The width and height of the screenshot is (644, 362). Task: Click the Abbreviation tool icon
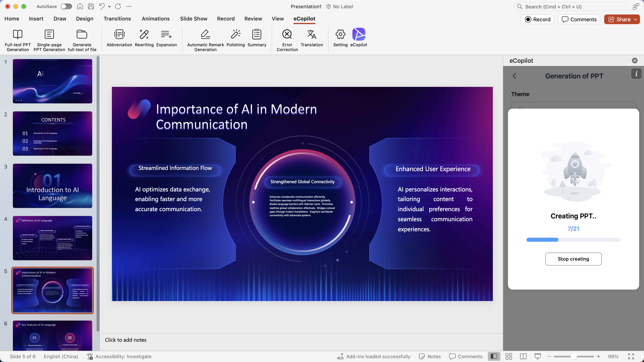click(x=119, y=34)
